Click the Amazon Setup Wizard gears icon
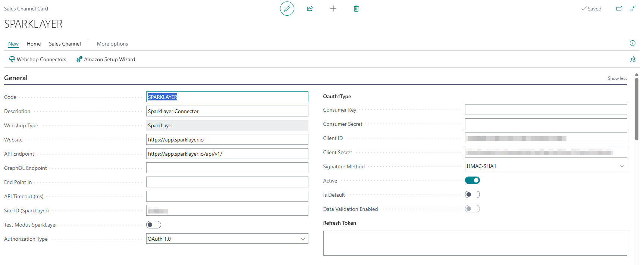Image resolution: width=644 pixels, height=265 pixels. tap(79, 59)
